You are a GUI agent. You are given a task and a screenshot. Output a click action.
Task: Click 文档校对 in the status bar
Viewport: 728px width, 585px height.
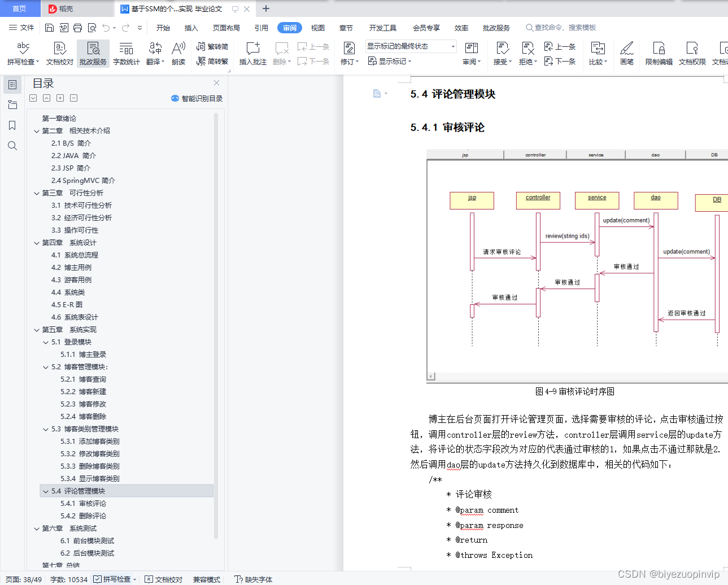[x=163, y=579]
